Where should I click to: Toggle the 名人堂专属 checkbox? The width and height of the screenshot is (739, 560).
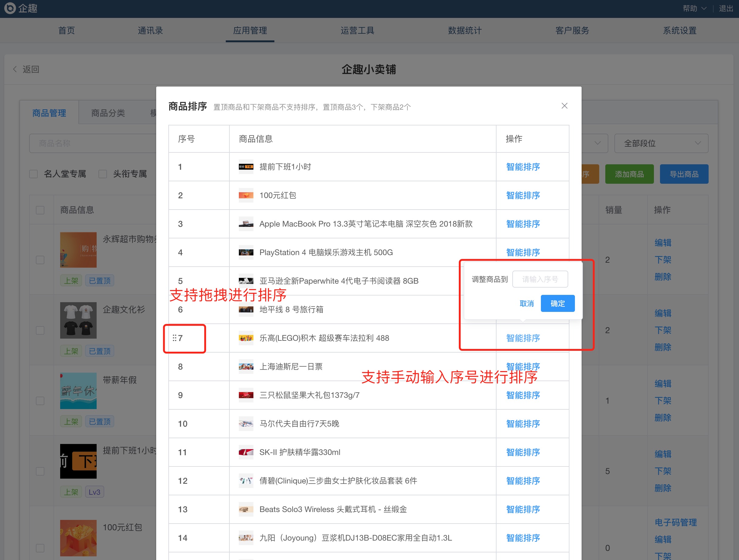33,174
